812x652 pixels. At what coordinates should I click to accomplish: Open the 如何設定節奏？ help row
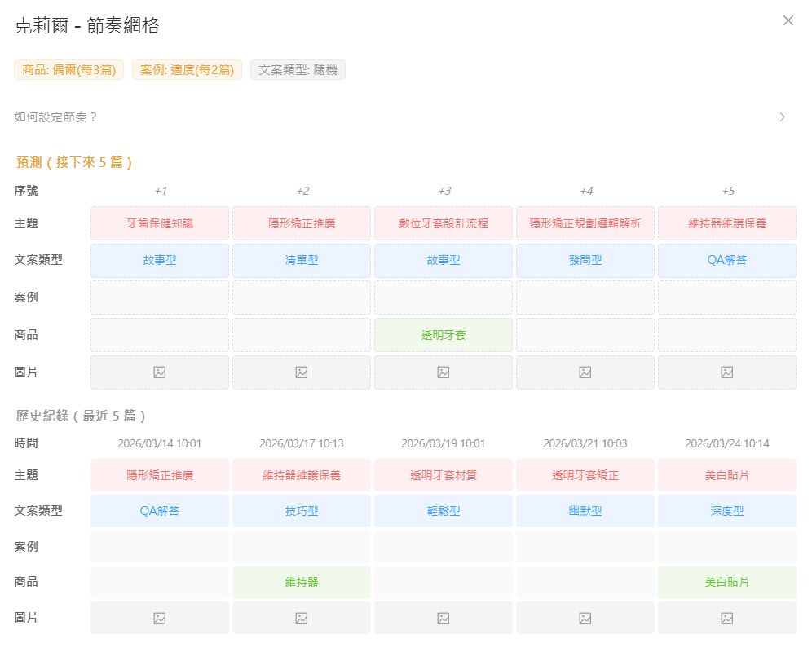pyautogui.click(x=405, y=117)
